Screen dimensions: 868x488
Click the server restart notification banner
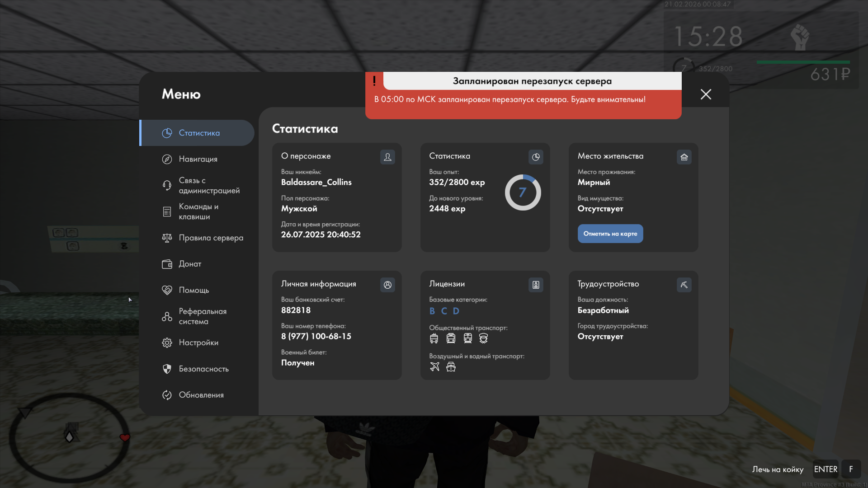point(523,96)
